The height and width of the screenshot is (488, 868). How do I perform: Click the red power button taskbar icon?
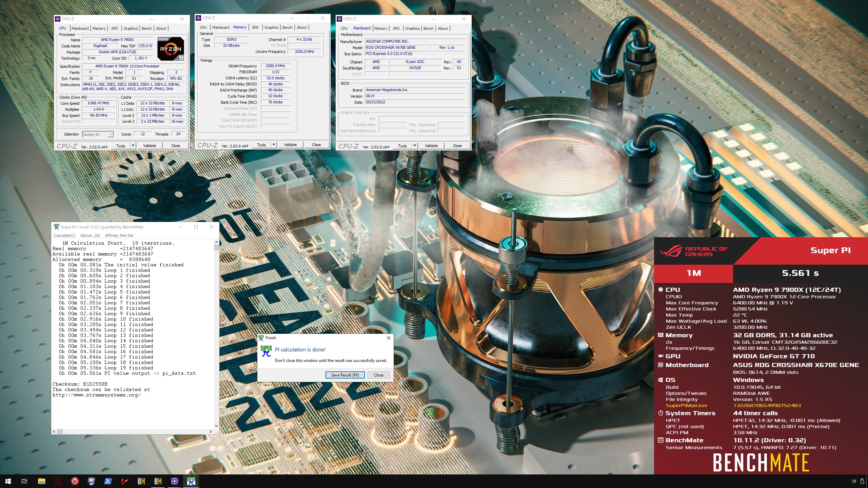[x=75, y=481]
